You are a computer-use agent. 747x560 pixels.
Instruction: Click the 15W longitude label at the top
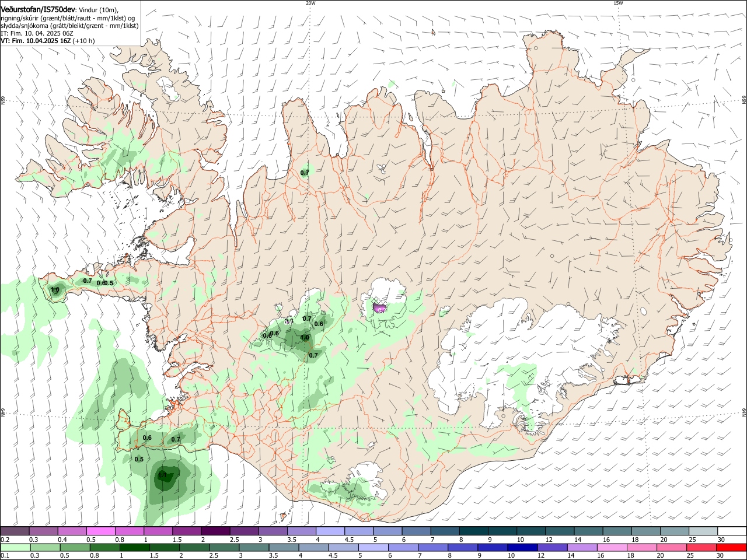click(618, 3)
